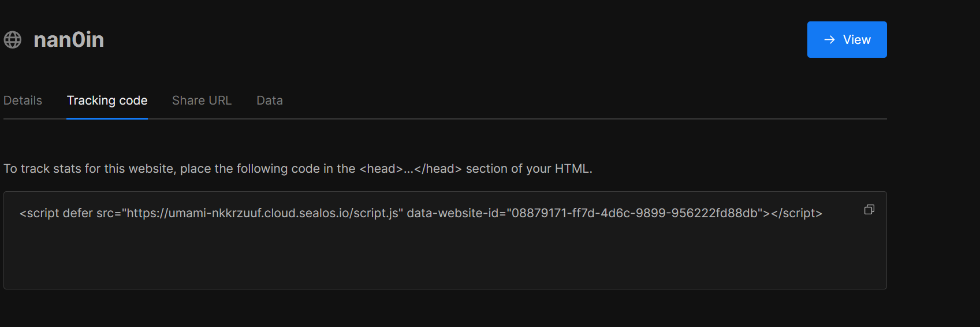Click the <head>...</head> text in the instructions
This screenshot has height=327, width=980.
[410, 169]
